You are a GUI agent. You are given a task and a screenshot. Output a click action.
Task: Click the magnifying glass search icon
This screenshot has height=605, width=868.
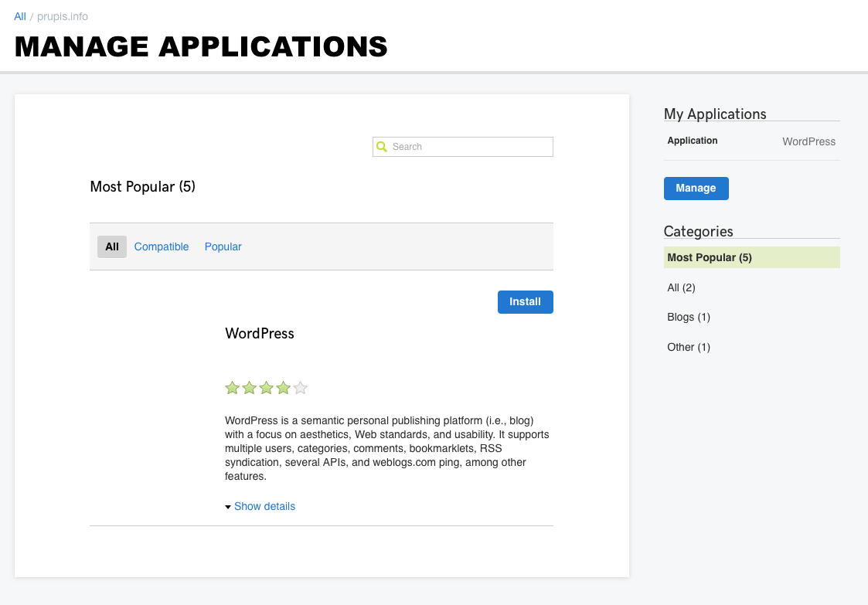(x=381, y=147)
